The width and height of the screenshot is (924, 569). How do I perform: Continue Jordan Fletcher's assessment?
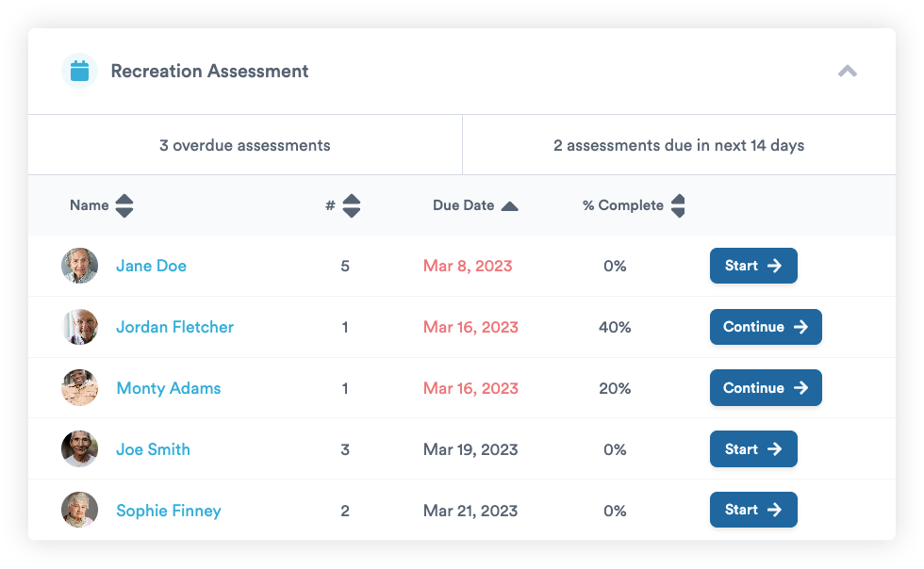tap(766, 327)
